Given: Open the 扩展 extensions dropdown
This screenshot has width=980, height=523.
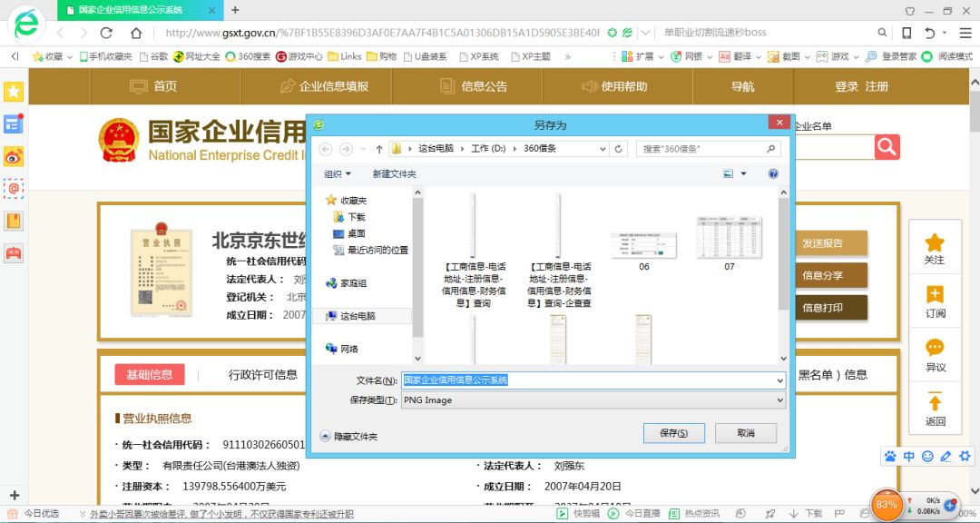Looking at the screenshot, I should click(x=642, y=56).
